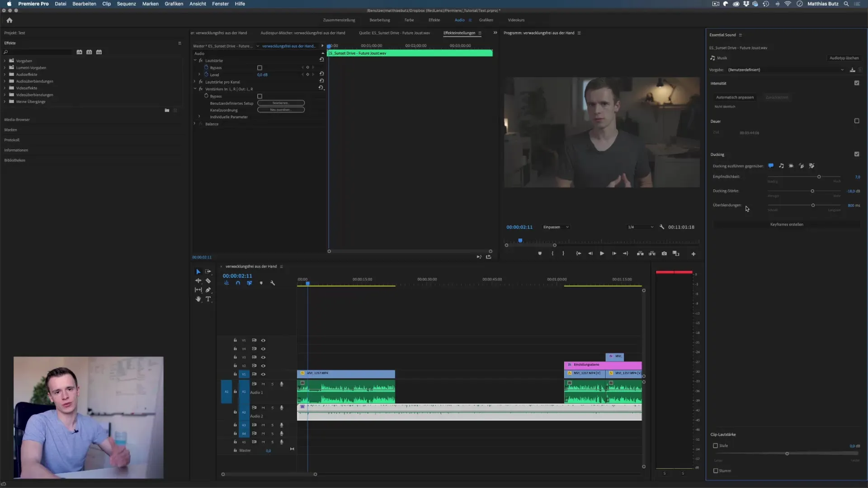
Task: Select the Ripple Edit tool
Action: 198,281
